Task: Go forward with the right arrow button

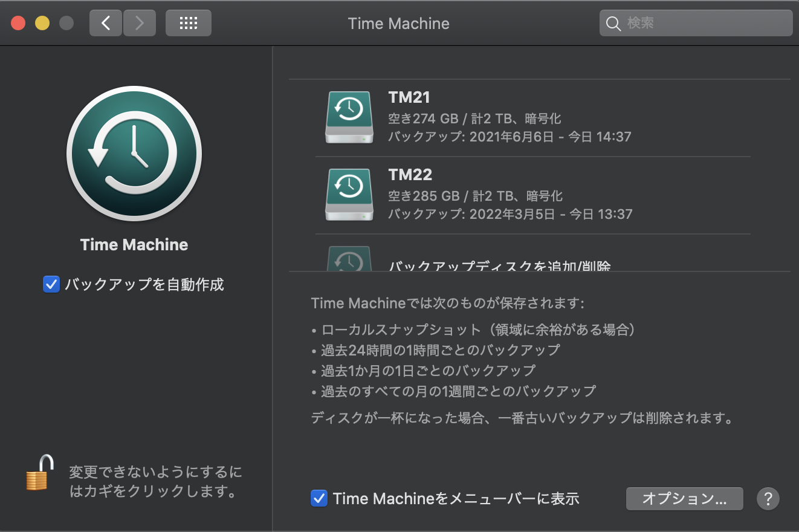Action: coord(140,24)
